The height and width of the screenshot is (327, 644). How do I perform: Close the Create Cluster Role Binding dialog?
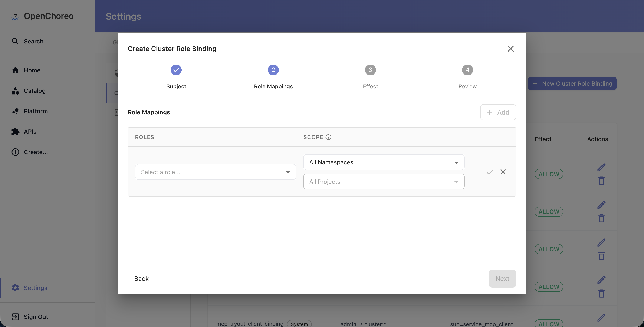tap(510, 49)
